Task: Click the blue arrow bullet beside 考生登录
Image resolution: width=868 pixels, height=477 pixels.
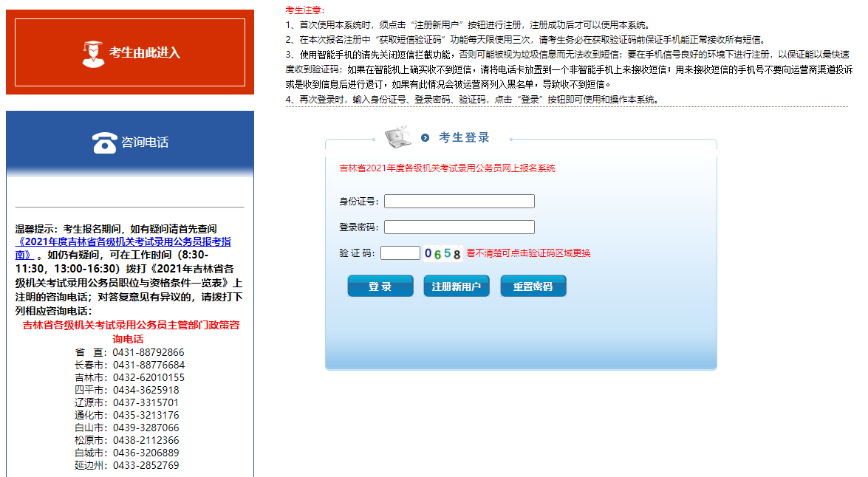Action: point(426,138)
